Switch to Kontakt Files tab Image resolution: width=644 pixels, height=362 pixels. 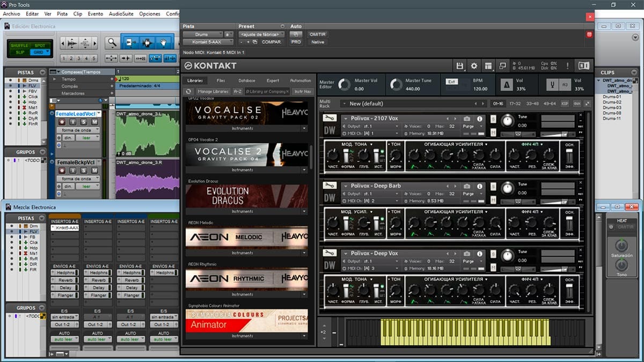tap(221, 80)
